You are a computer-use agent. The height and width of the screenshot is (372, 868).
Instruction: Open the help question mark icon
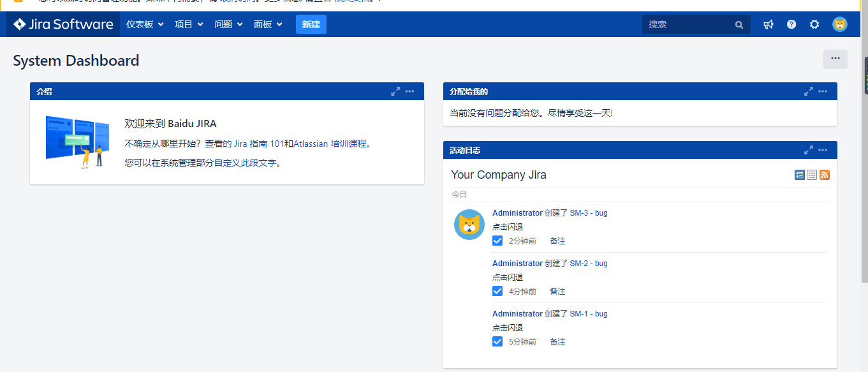click(791, 24)
